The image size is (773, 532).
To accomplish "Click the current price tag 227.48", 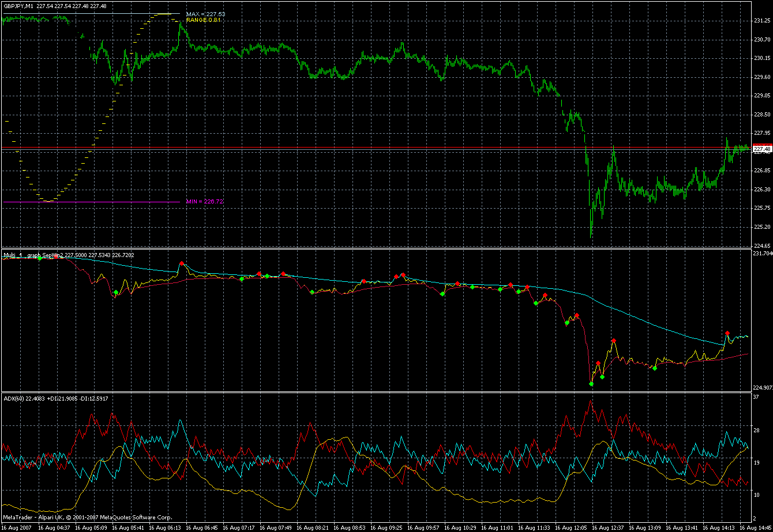I will pos(763,149).
